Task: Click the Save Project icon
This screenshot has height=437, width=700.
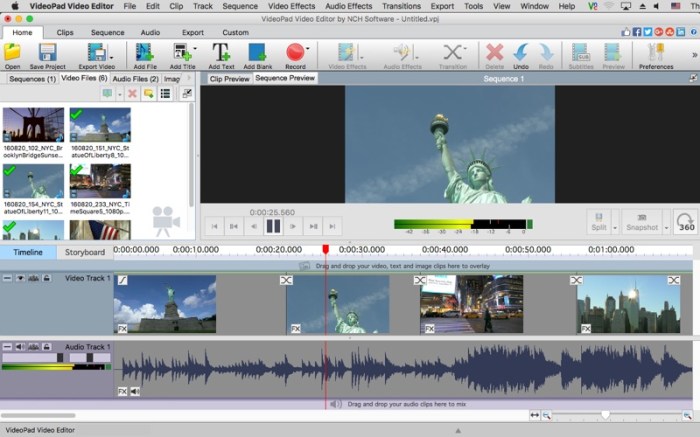Action: [48, 52]
